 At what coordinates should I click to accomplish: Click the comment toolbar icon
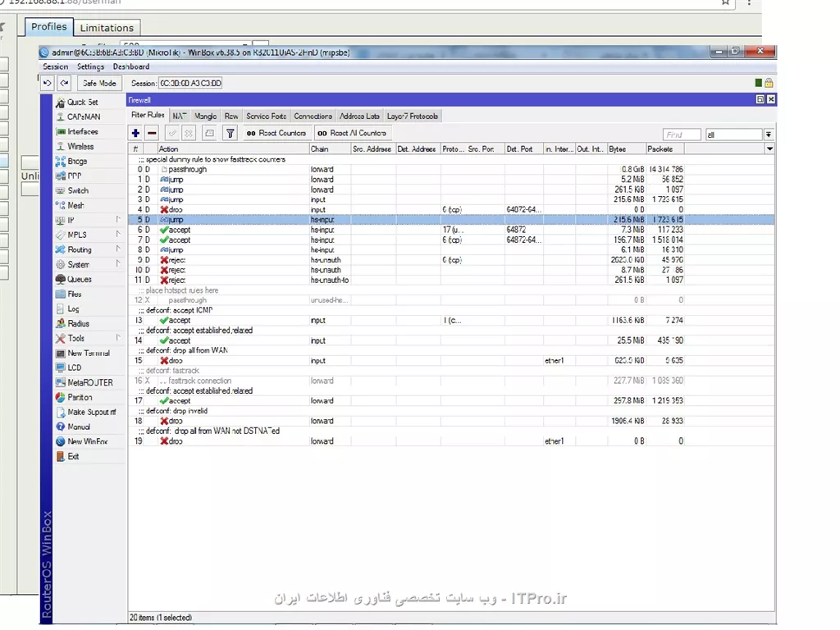(x=209, y=134)
